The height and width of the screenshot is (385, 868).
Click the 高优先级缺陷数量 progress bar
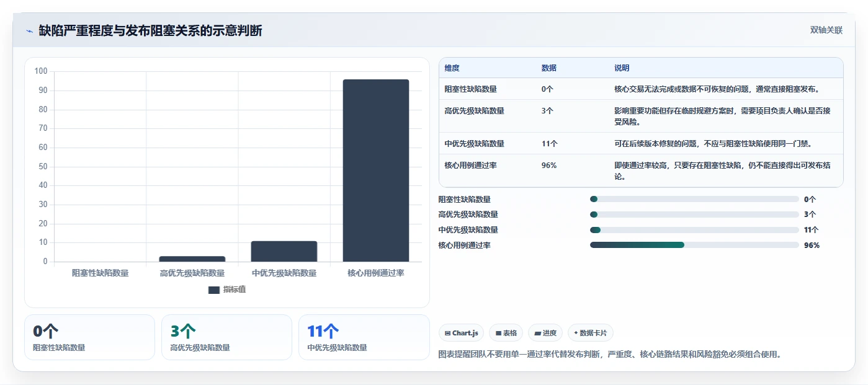(x=694, y=215)
